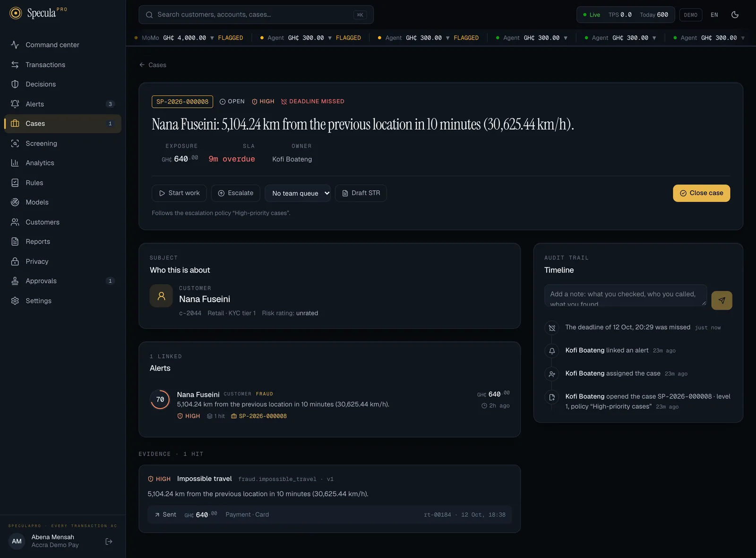Click the Models target icon
The width and height of the screenshot is (756, 558).
click(15, 202)
